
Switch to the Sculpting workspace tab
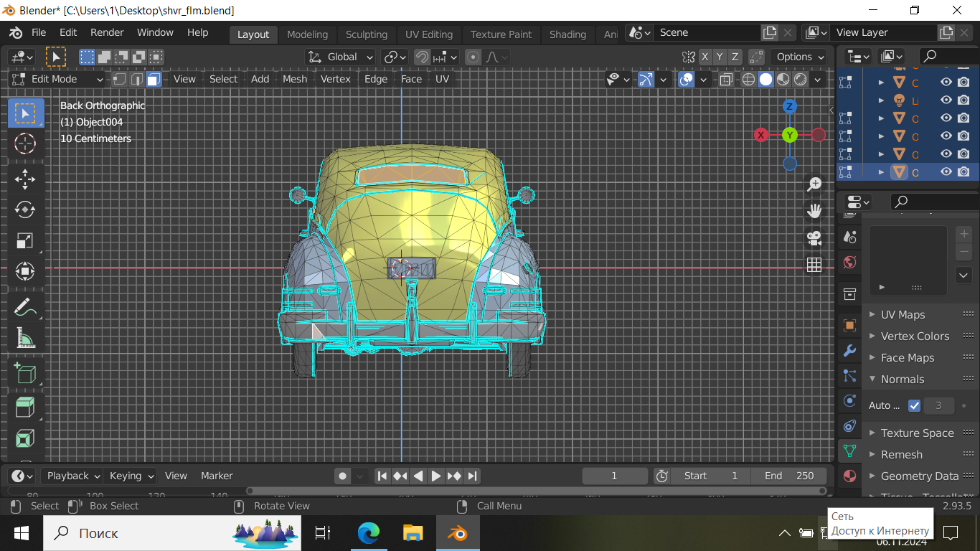(366, 34)
